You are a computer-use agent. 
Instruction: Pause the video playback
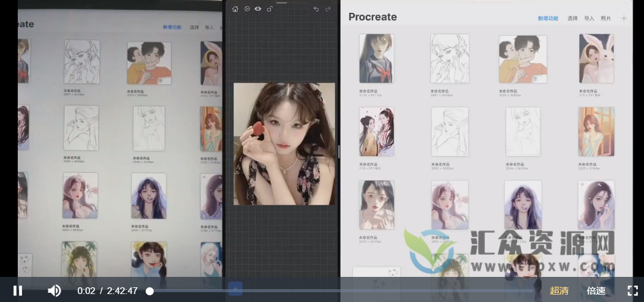(x=18, y=290)
